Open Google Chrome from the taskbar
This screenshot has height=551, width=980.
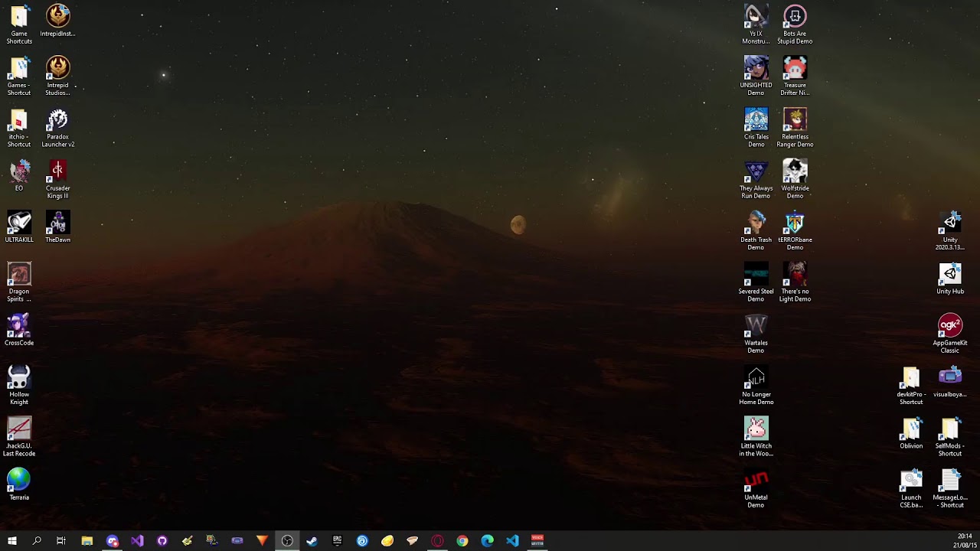pos(462,540)
